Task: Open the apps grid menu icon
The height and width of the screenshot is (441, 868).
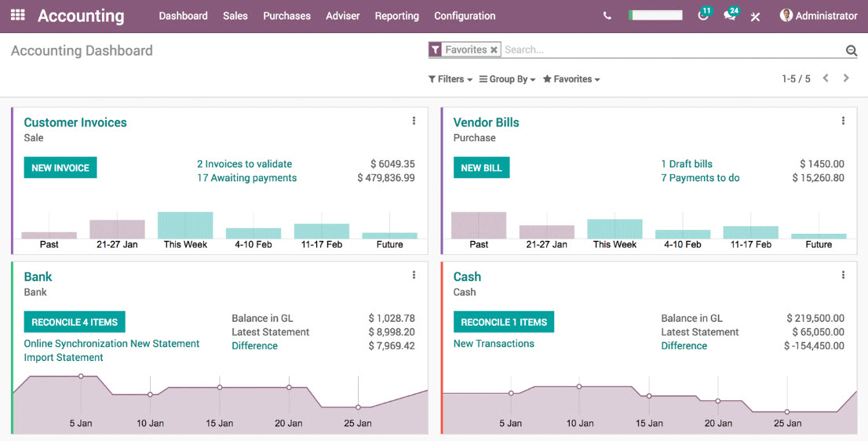Action: pyautogui.click(x=17, y=16)
